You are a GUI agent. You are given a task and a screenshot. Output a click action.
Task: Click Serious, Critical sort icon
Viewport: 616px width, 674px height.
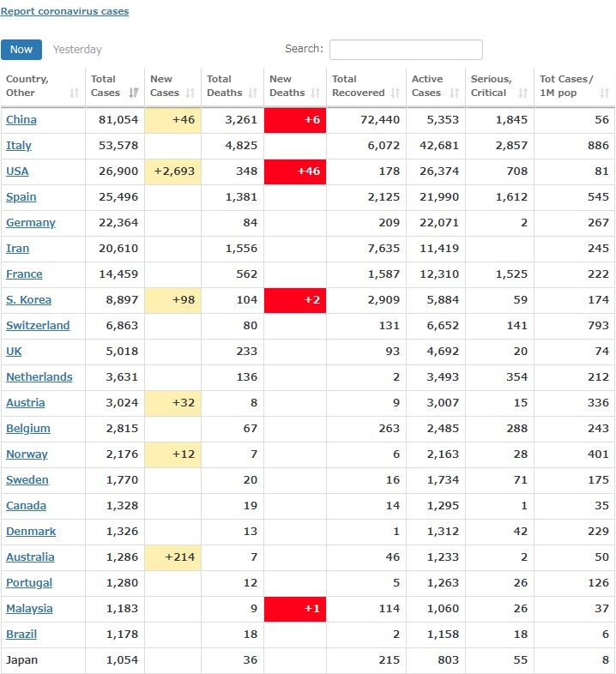pos(522,93)
